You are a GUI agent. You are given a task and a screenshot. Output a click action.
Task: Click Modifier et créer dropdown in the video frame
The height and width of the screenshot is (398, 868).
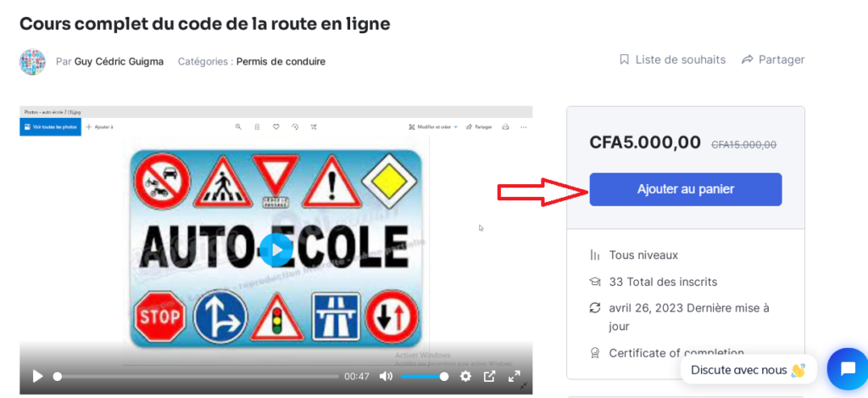pos(433,127)
